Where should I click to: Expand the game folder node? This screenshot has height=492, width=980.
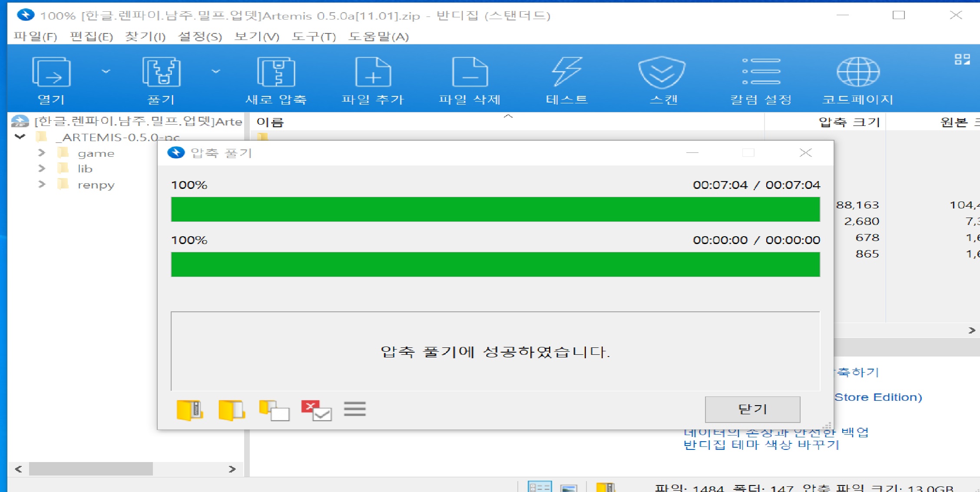42,153
